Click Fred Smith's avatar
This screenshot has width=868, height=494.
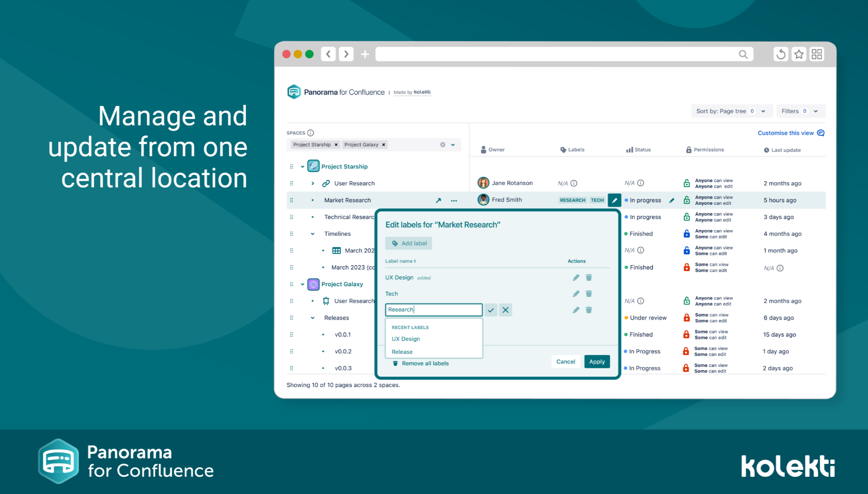click(483, 200)
